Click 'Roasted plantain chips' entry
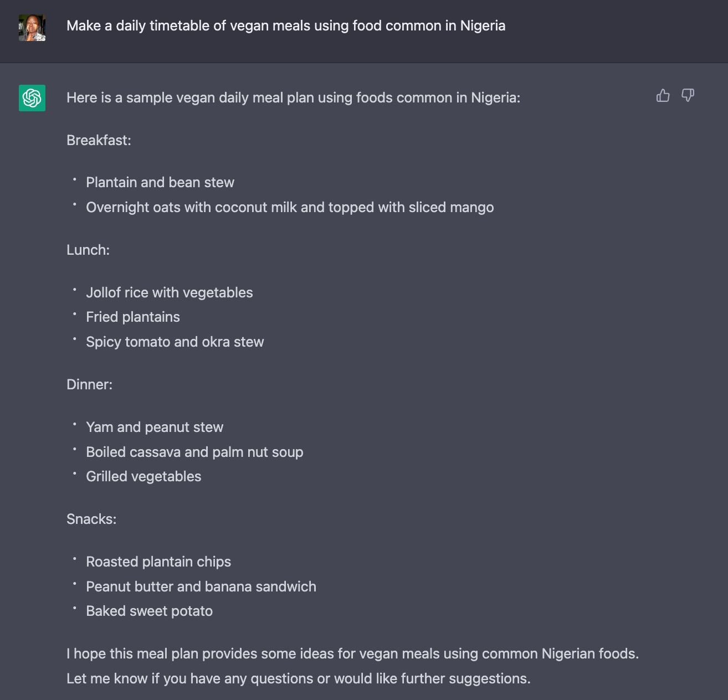Screen dimensions: 728x700 click(x=158, y=562)
